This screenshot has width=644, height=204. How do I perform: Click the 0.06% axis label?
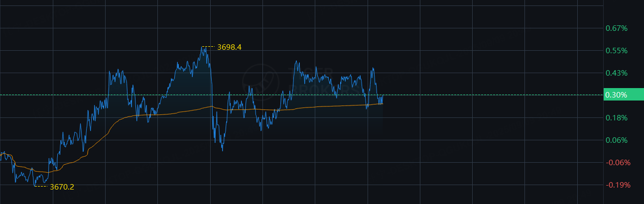coord(616,140)
